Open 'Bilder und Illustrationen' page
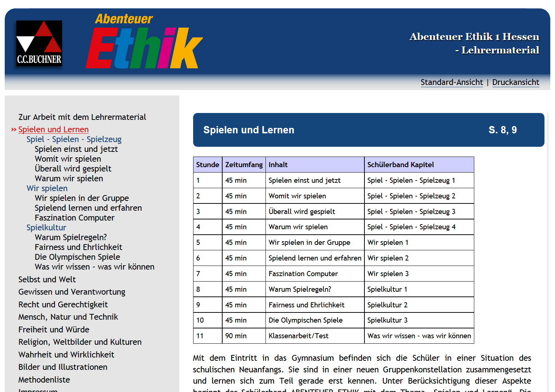The height and width of the screenshot is (392, 555). click(63, 367)
